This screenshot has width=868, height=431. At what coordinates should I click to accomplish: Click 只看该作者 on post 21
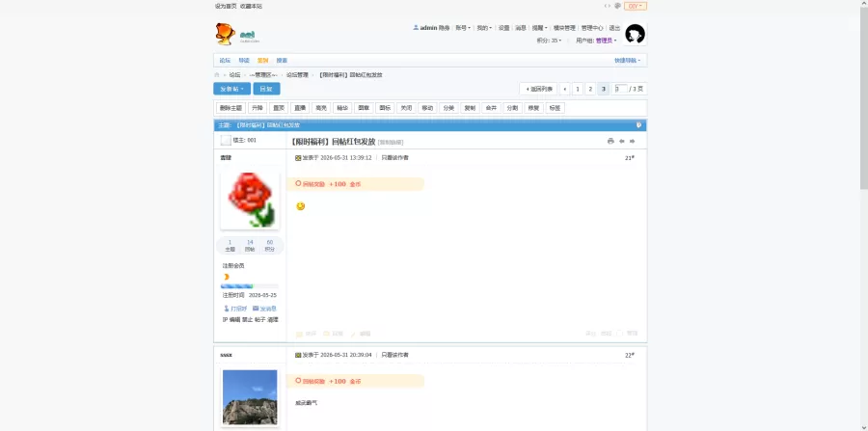point(394,158)
